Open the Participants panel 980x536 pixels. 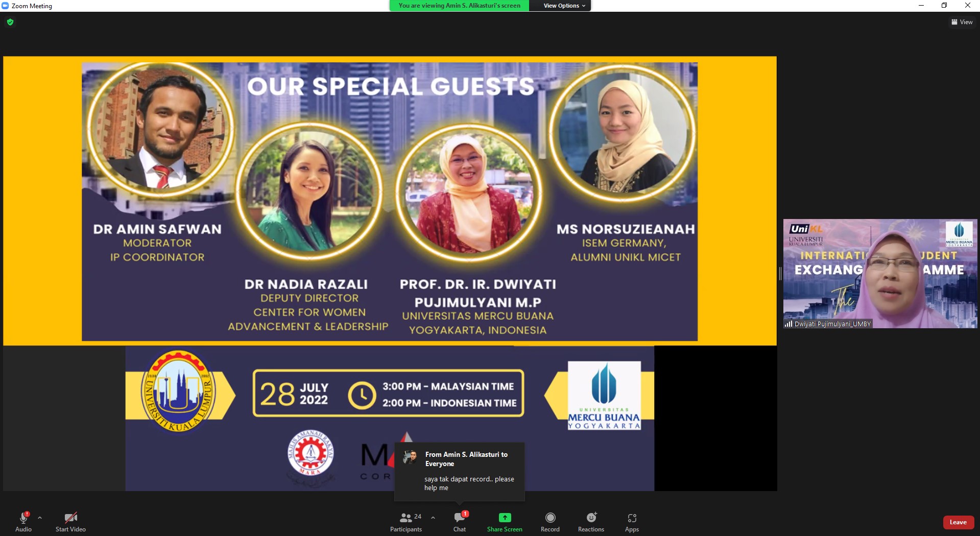click(406, 522)
